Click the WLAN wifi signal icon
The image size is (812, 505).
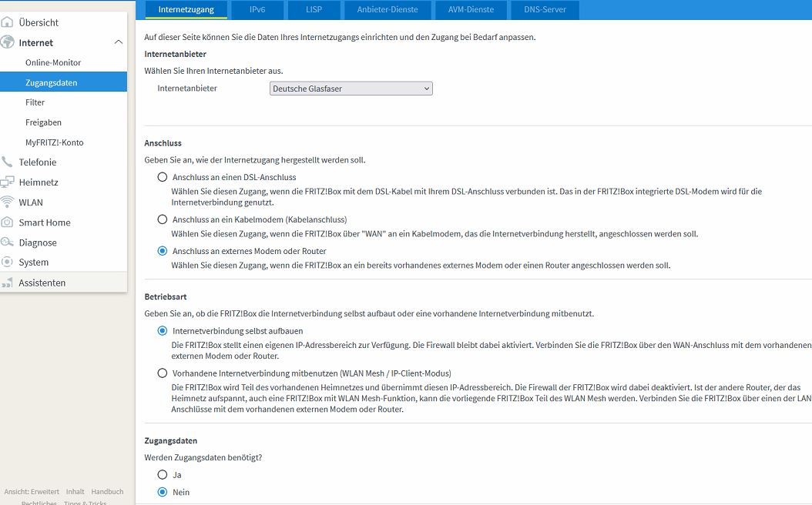[7, 202]
